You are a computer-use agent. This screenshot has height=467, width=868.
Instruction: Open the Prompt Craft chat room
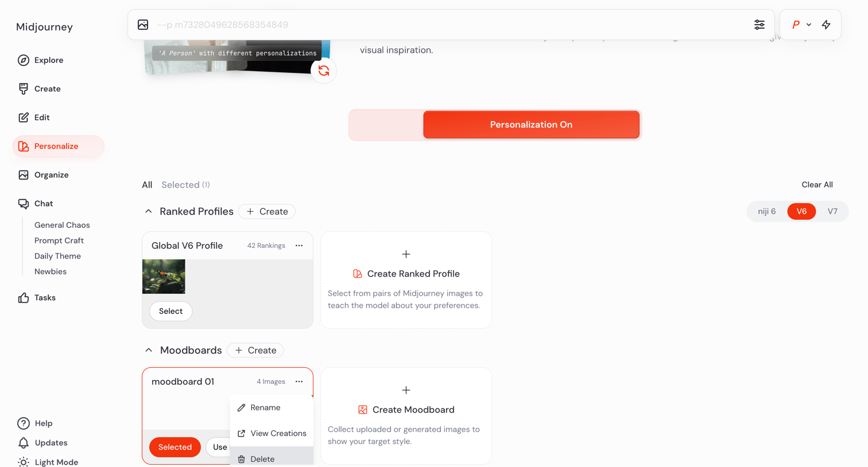[x=59, y=241]
